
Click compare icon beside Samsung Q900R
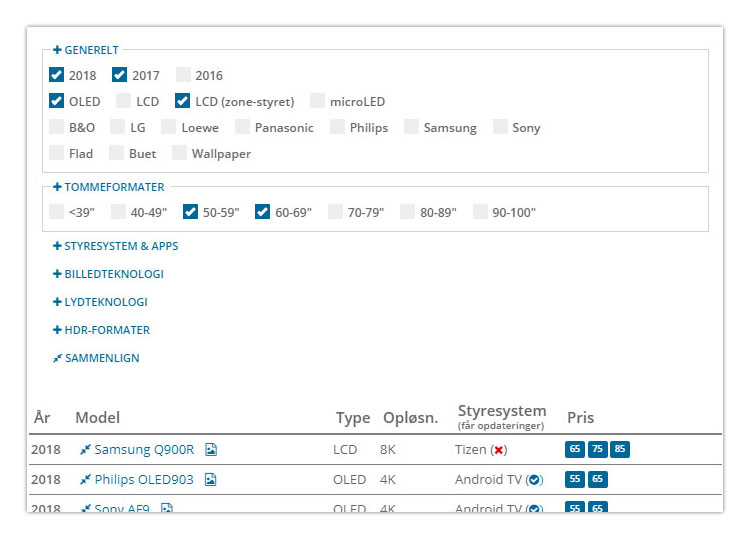85,449
